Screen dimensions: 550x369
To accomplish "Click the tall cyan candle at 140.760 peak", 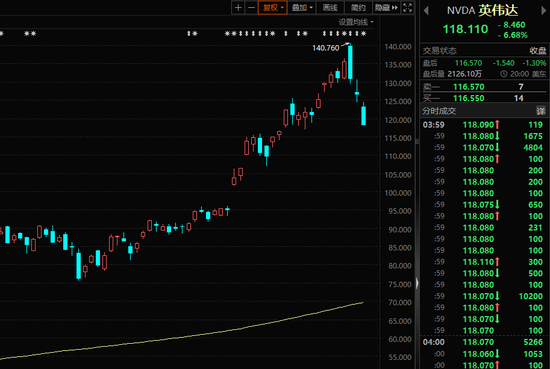I will (x=350, y=62).
